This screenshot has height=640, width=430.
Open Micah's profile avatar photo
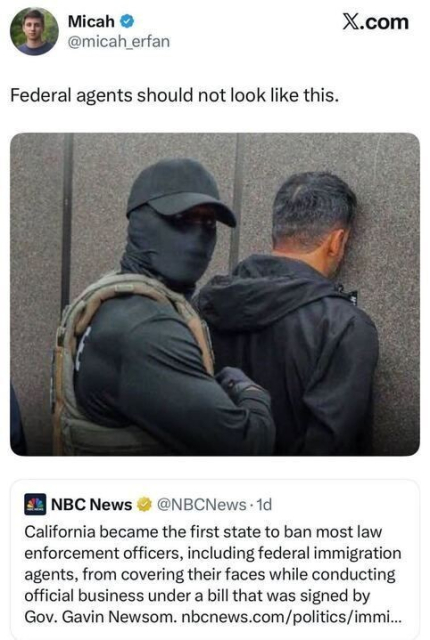[x=34, y=31]
